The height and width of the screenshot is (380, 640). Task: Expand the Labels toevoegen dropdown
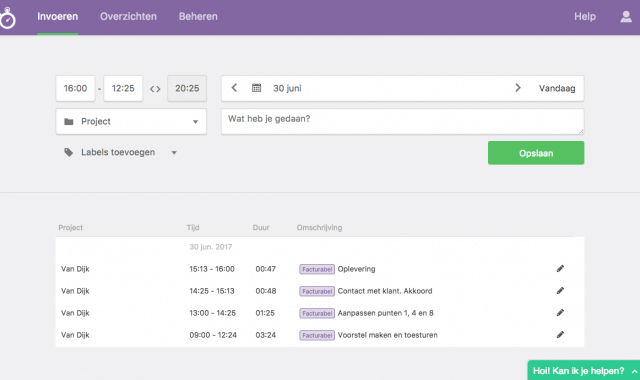click(174, 153)
